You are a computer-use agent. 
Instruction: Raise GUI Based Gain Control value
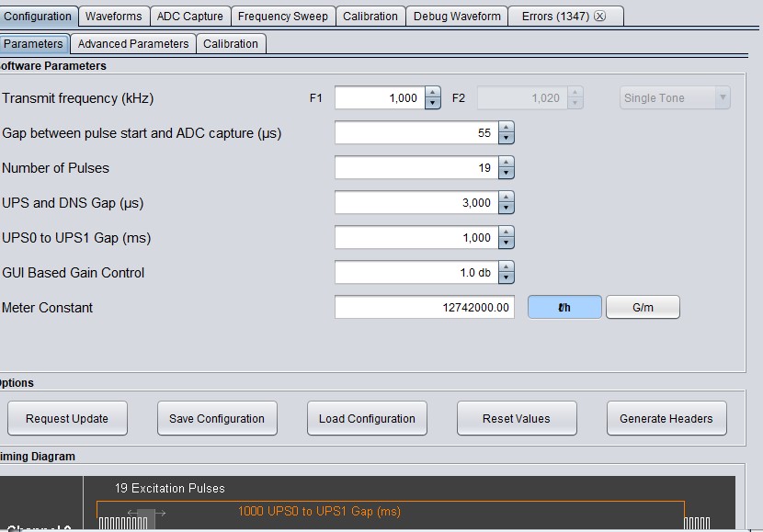pyautogui.click(x=507, y=267)
